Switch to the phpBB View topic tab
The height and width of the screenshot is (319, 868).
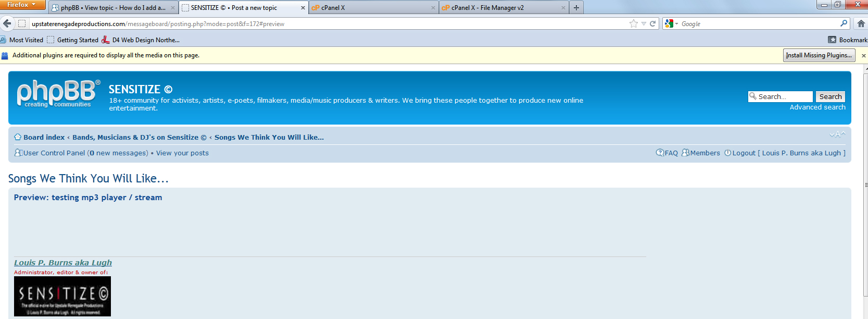click(113, 8)
